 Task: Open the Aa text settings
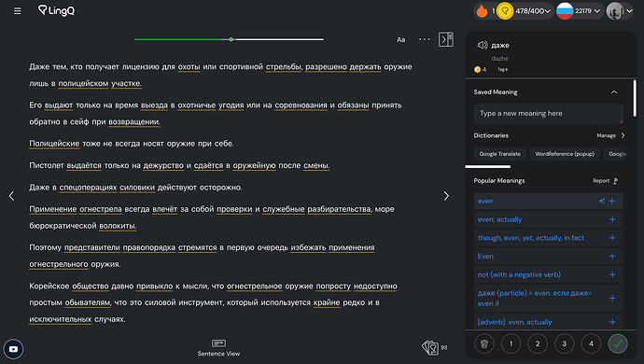[400, 39]
